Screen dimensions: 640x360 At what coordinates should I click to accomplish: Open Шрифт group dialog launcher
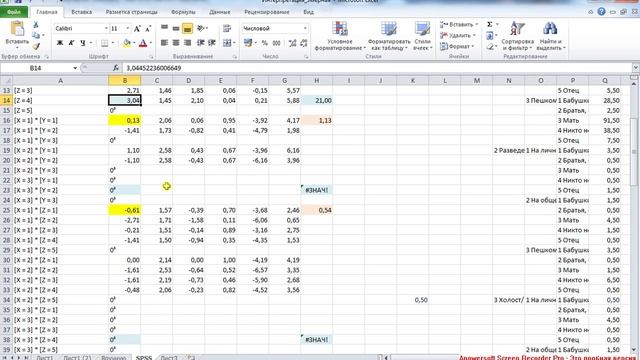click(151, 57)
